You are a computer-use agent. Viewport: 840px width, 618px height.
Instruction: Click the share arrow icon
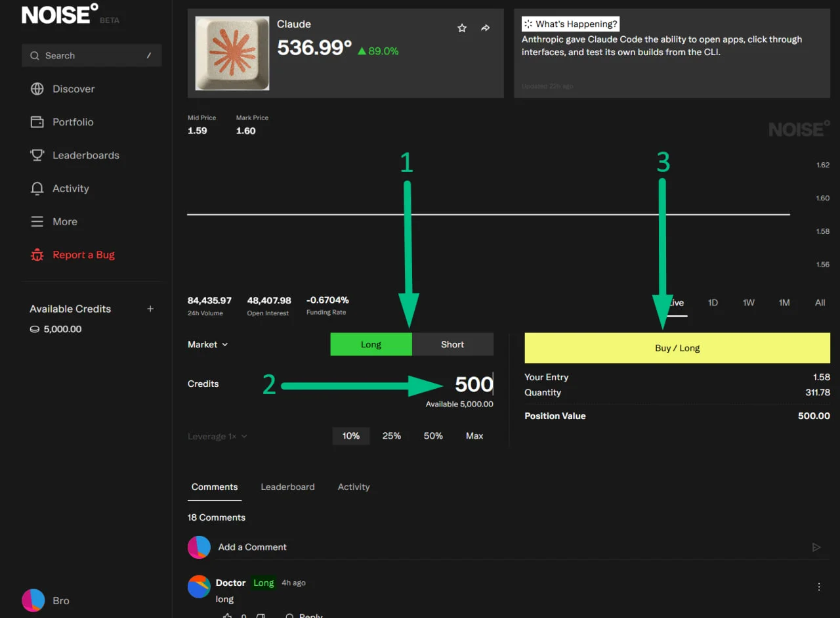pos(486,28)
